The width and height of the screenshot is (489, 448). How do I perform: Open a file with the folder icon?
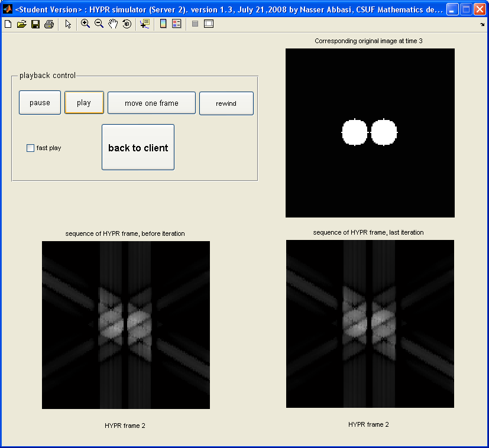[21, 24]
